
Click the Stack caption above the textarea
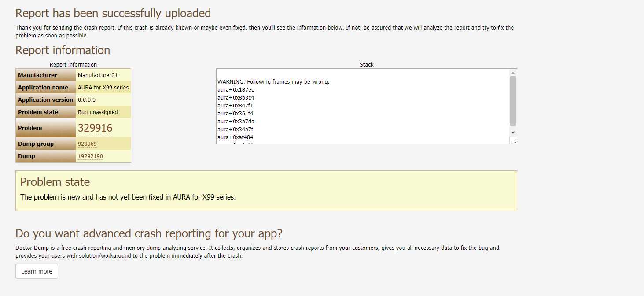pos(367,64)
